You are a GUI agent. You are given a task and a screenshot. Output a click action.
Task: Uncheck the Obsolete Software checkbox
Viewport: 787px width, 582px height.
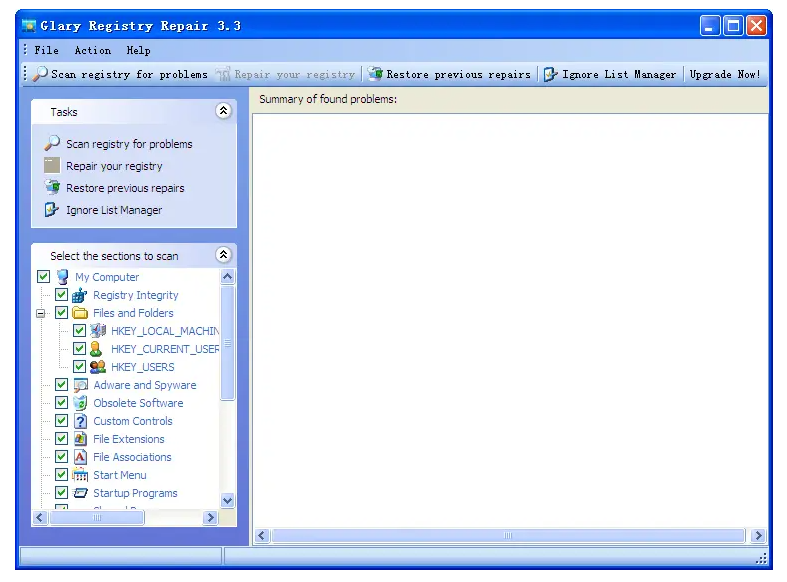[62, 403]
